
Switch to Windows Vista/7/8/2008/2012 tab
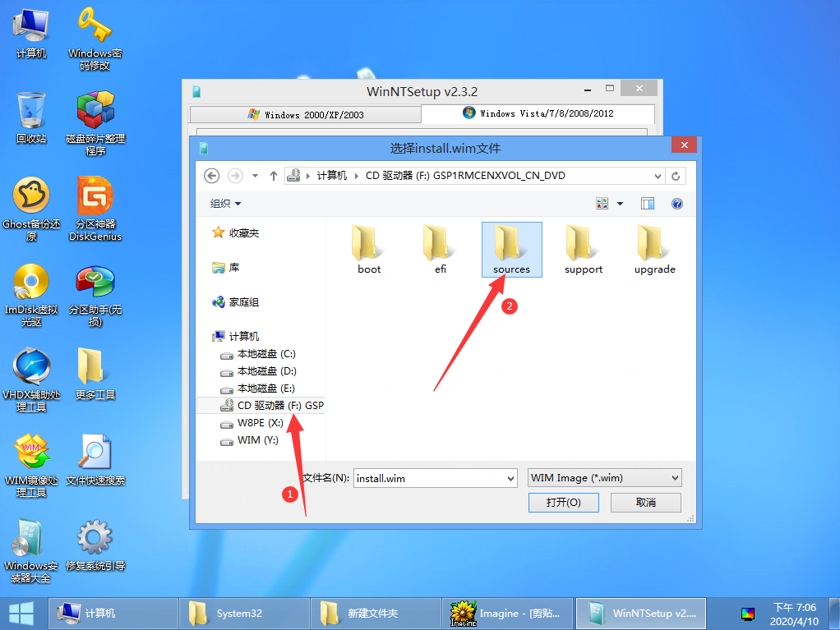(538, 113)
